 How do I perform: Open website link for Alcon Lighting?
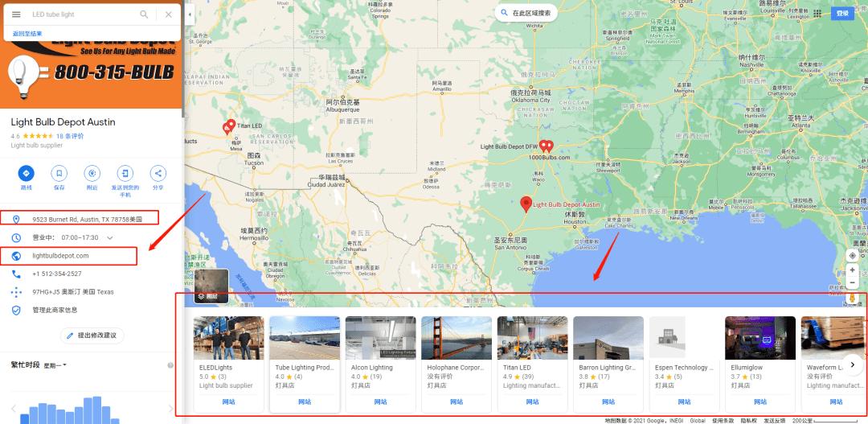point(380,401)
